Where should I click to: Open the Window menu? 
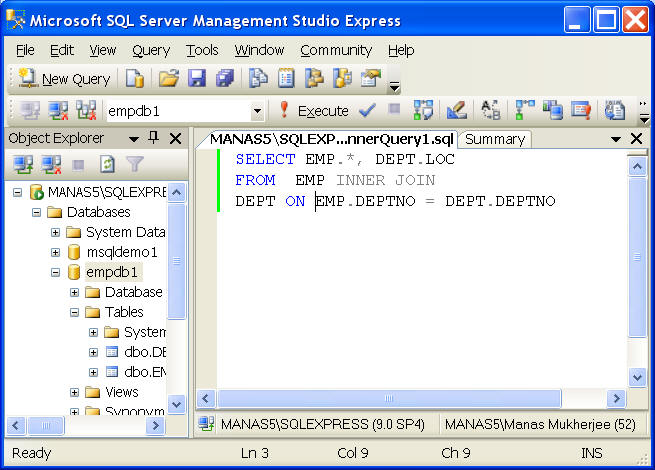point(259,51)
